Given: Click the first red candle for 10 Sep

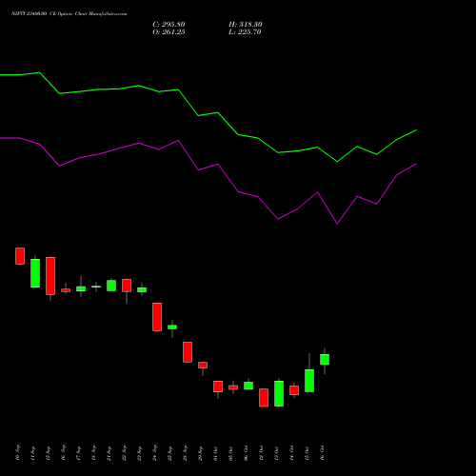Looking at the screenshot, I should click(20, 256).
